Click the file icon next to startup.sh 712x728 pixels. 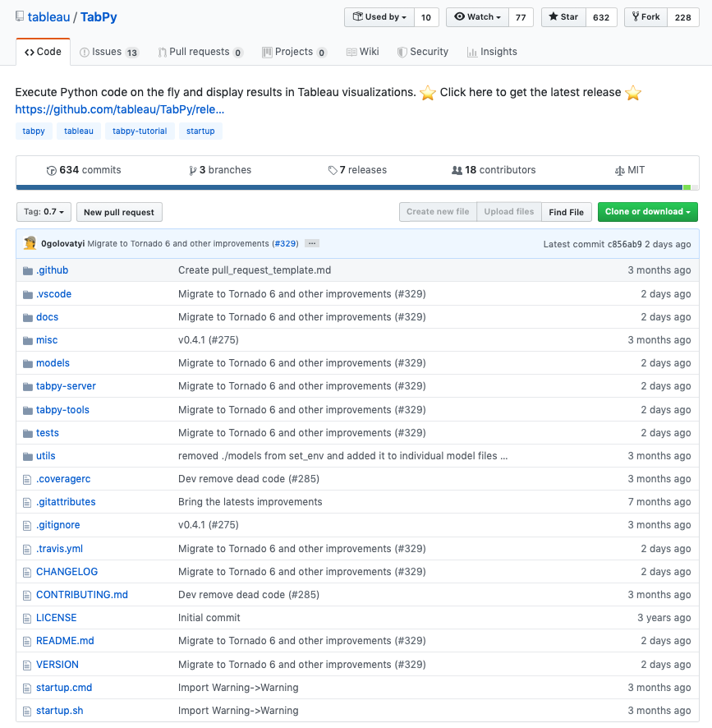[x=27, y=712]
